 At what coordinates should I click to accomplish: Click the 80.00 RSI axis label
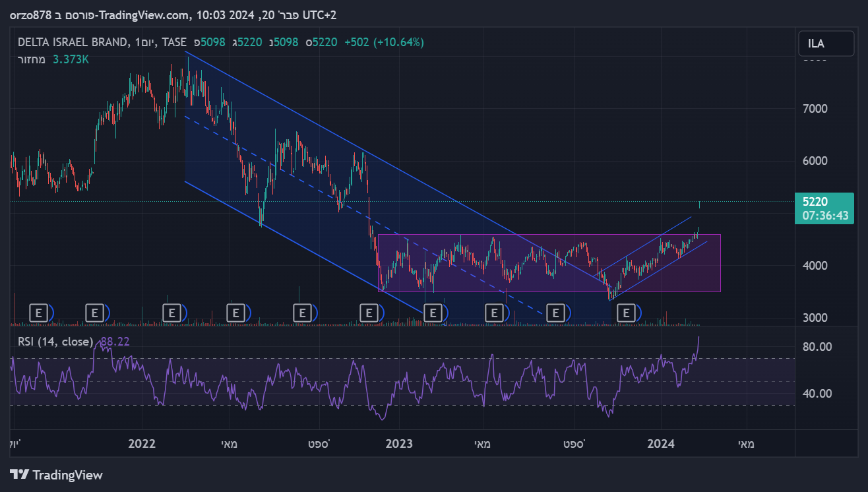point(817,347)
